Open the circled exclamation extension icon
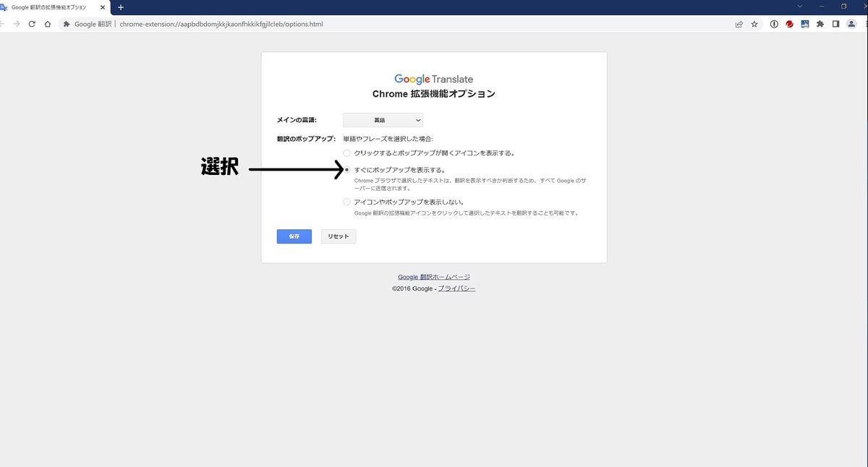The width and height of the screenshot is (868, 467). point(774,24)
